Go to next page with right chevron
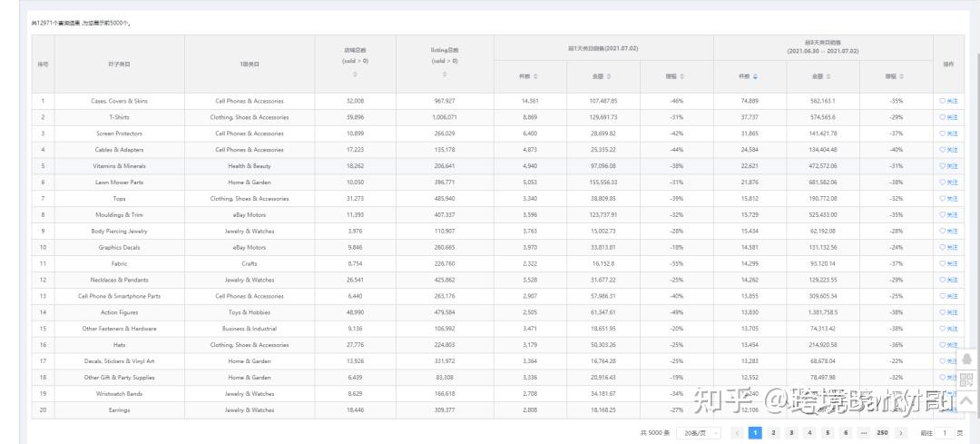Viewport: 980px width, 444px height. [x=901, y=433]
